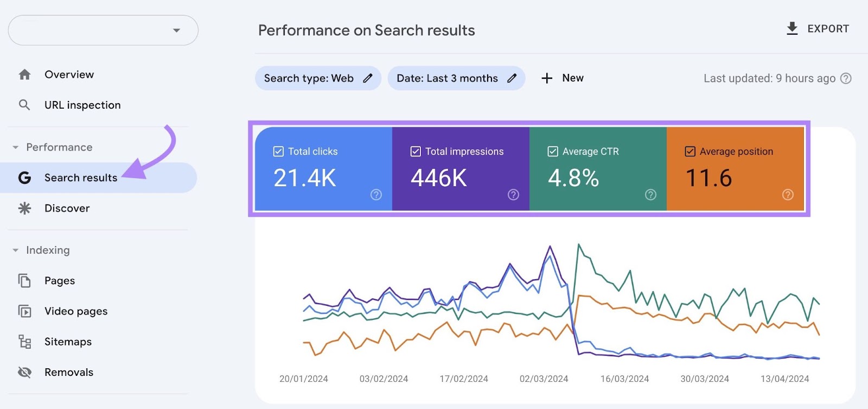Uncheck the Total clicks checkbox
The image size is (868, 409).
[x=278, y=152]
